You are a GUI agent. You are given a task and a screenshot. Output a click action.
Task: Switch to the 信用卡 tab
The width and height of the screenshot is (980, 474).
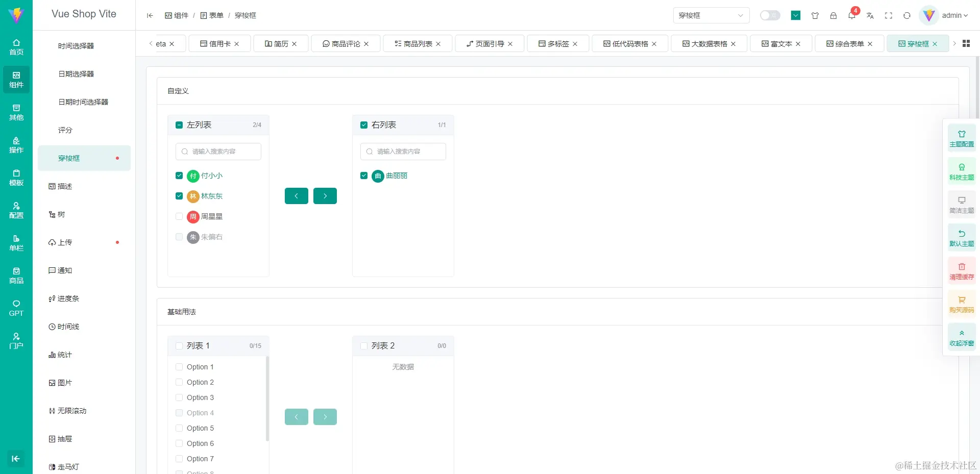[219, 43]
